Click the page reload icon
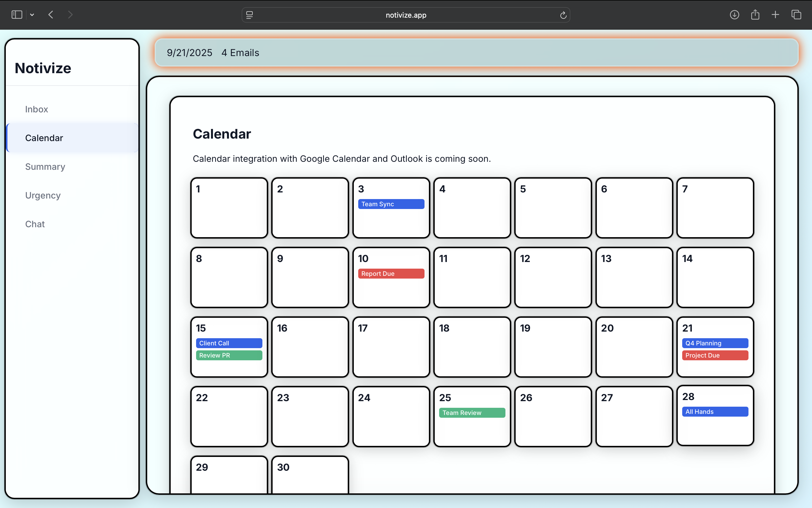 click(x=563, y=15)
